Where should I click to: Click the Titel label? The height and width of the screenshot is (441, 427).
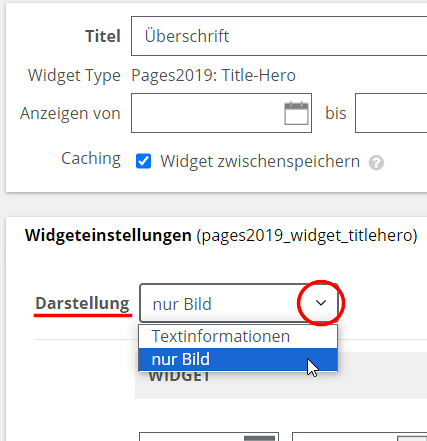(x=103, y=36)
